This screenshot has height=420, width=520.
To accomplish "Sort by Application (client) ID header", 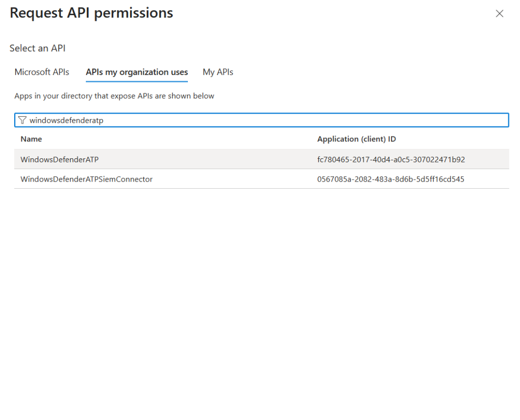I will [x=356, y=139].
